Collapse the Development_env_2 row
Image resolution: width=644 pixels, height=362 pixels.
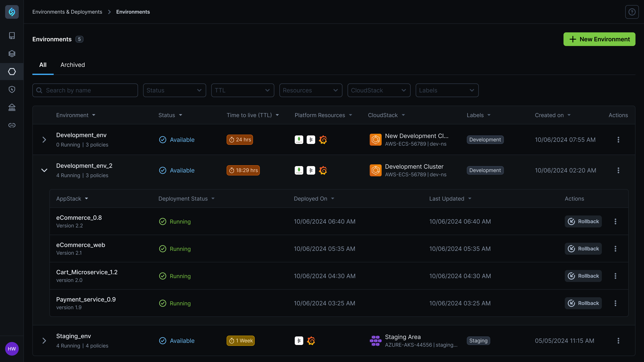click(44, 170)
